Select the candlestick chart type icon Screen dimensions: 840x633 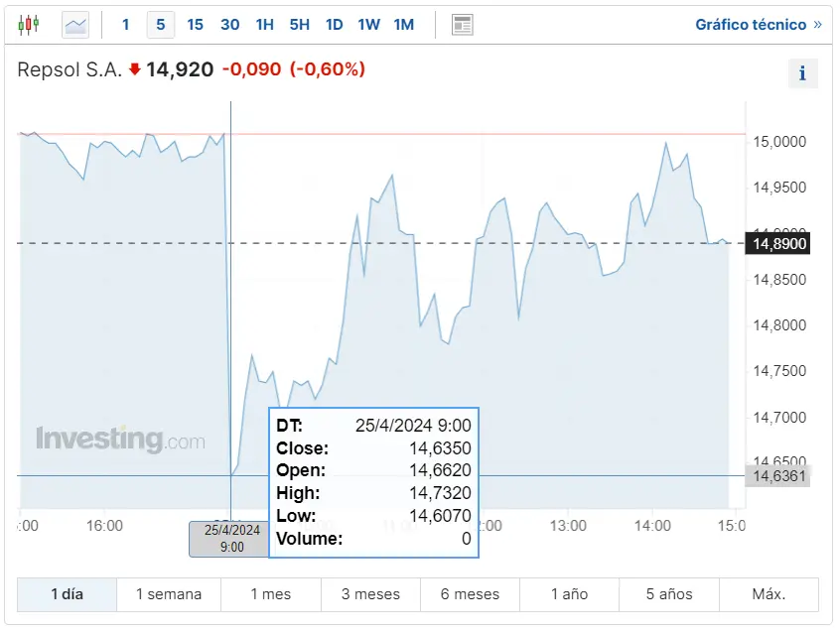29,24
